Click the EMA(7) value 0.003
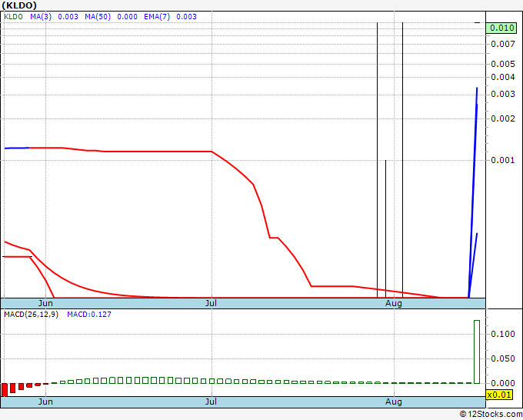 click(x=186, y=17)
